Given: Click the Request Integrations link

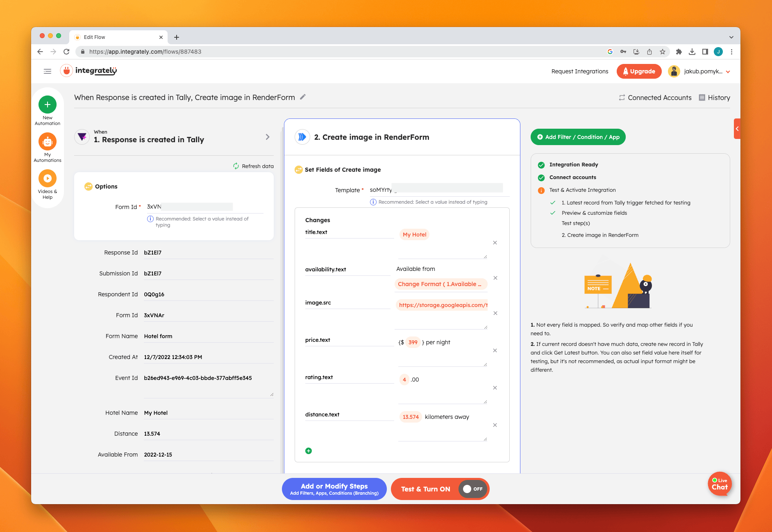Looking at the screenshot, I should pyautogui.click(x=579, y=71).
